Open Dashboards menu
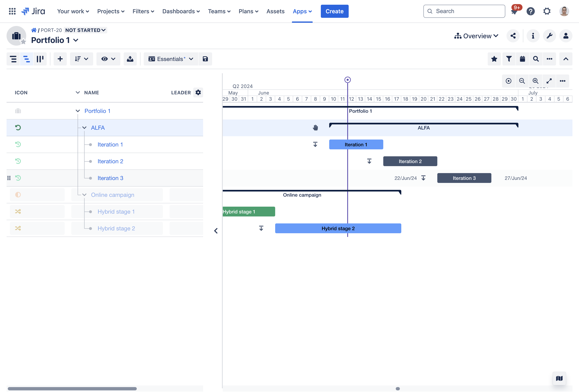 pos(181,11)
